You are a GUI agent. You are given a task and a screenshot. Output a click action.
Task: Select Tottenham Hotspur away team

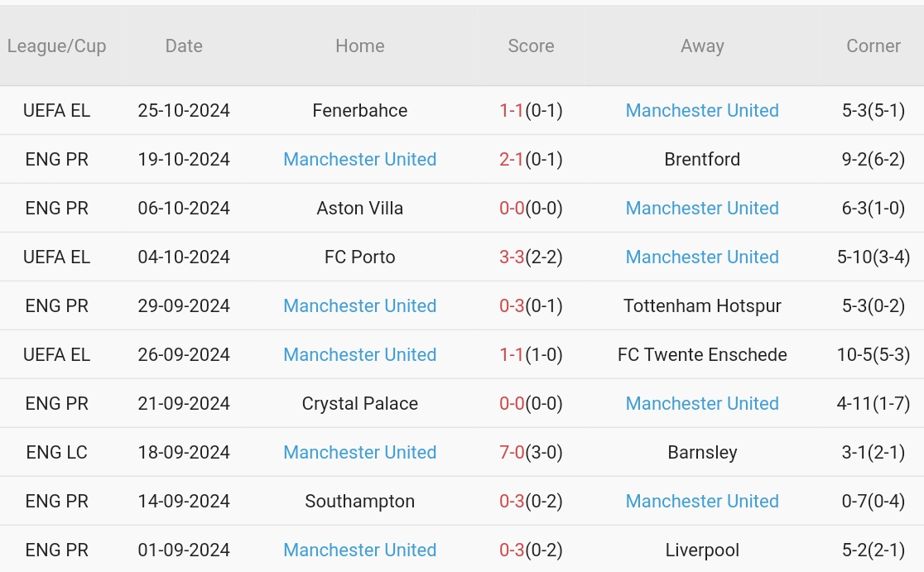pyautogui.click(x=702, y=305)
